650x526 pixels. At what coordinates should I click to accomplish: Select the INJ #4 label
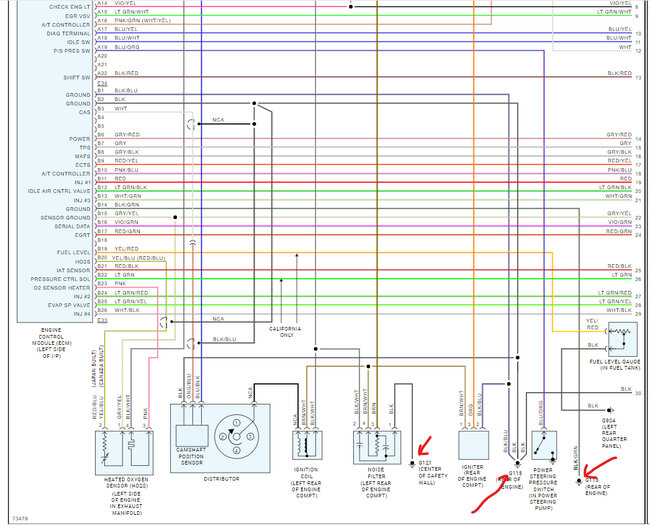[82, 314]
